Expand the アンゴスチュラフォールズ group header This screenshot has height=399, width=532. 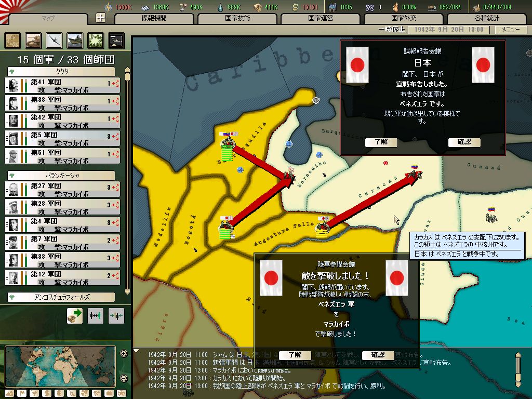61,297
